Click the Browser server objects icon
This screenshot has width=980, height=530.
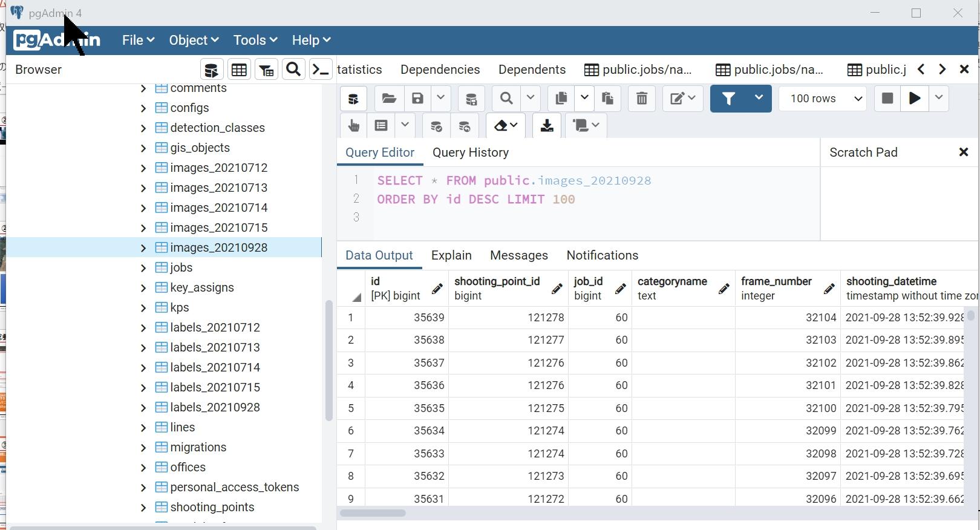(211, 70)
